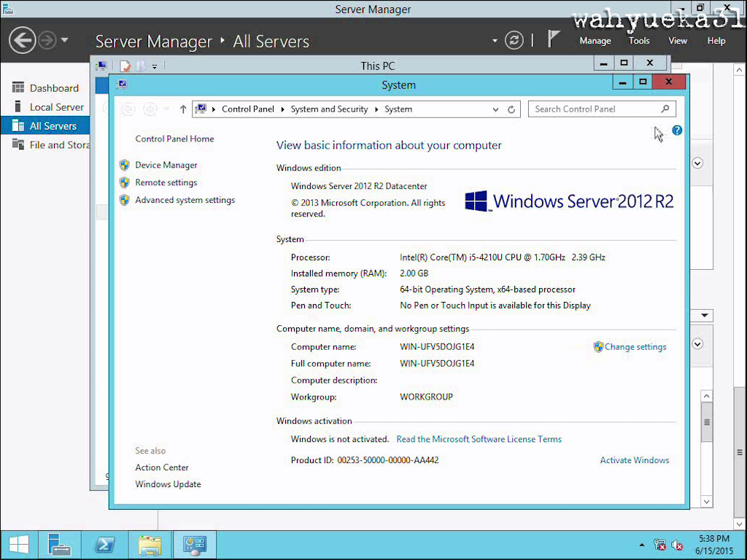Open Server Manager from taskbar
This screenshot has width=747, height=560.
[x=59, y=545]
